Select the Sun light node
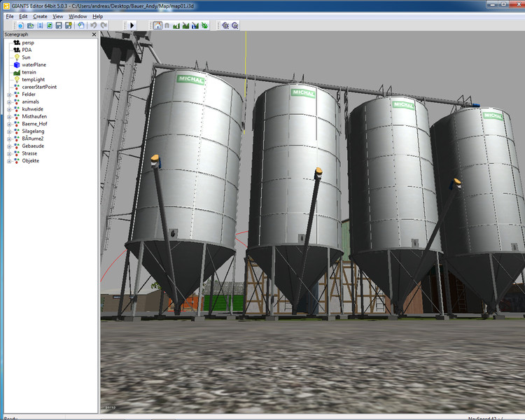This screenshot has height=420, width=525. point(26,57)
